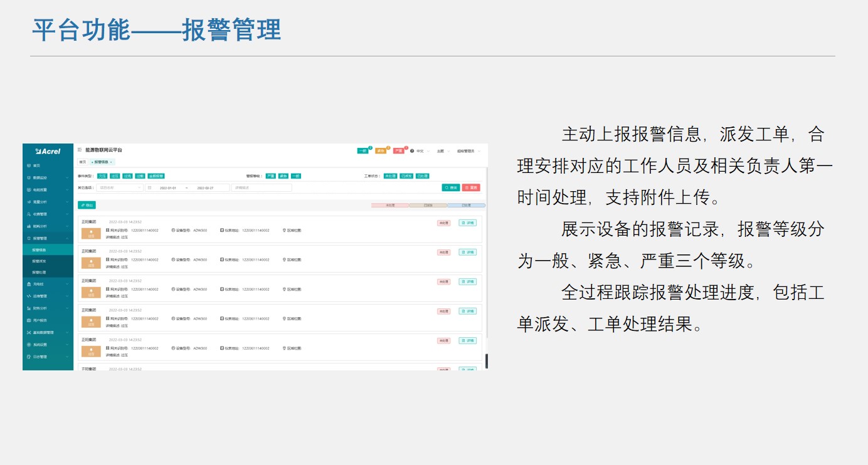Select 报警派发 in the sidebar submenu
Viewport: 868px width, 465px height.
39,261
